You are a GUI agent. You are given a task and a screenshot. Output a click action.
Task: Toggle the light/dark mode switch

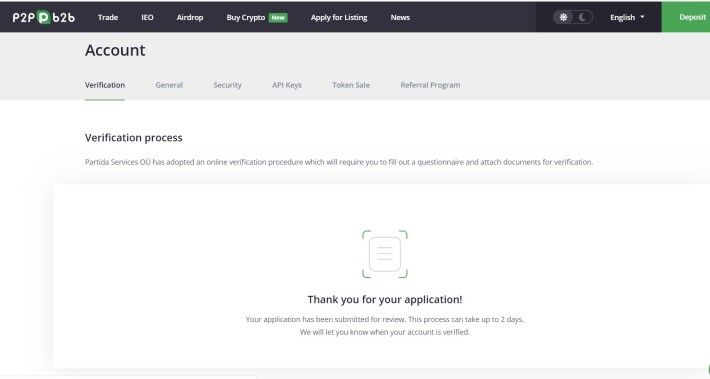point(573,17)
